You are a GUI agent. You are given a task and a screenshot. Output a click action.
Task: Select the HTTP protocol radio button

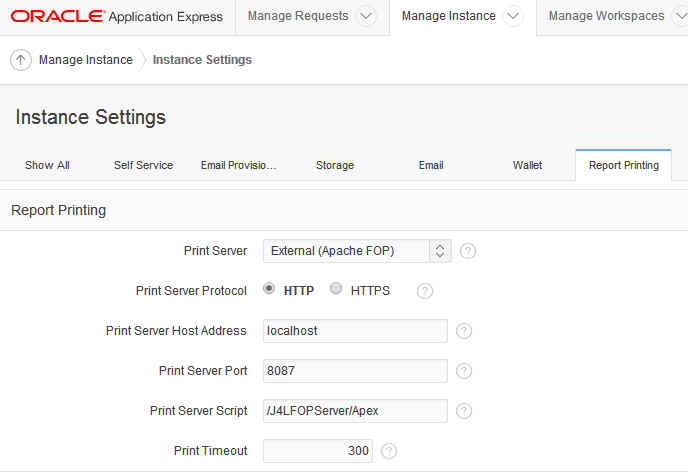click(269, 289)
